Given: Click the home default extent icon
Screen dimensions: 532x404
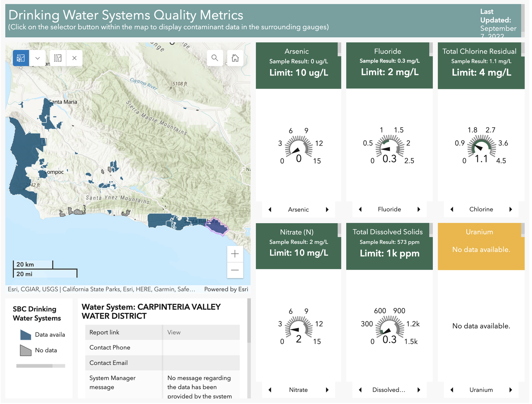Looking at the screenshot, I should pyautogui.click(x=235, y=58).
